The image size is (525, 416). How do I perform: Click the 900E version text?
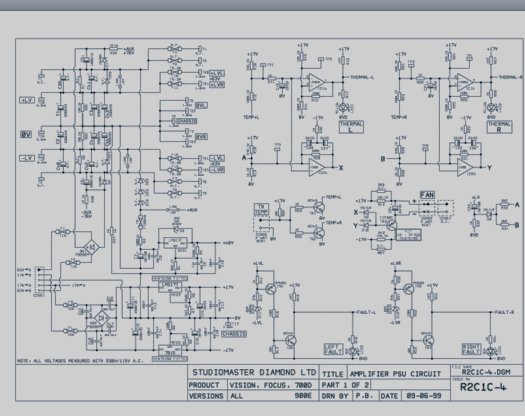303,396
